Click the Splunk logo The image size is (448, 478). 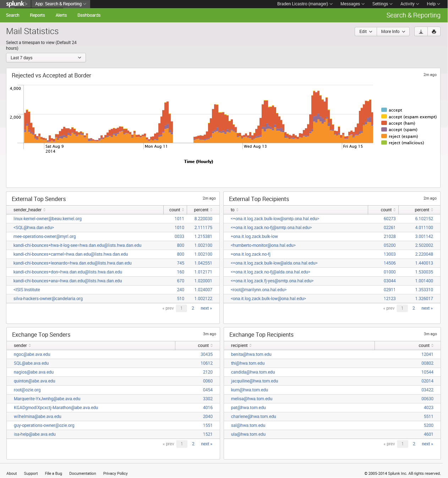(16, 4)
